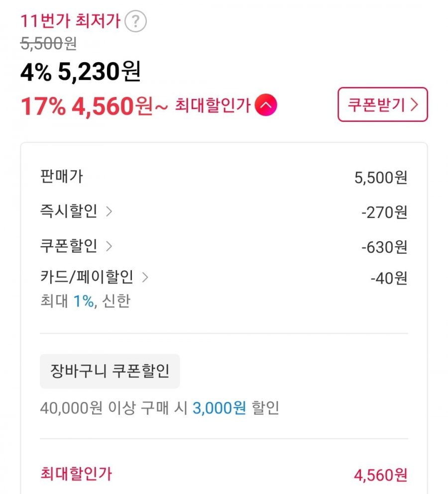
Task: Tap the 최대 1%, 신한 card note
Action: click(x=85, y=301)
